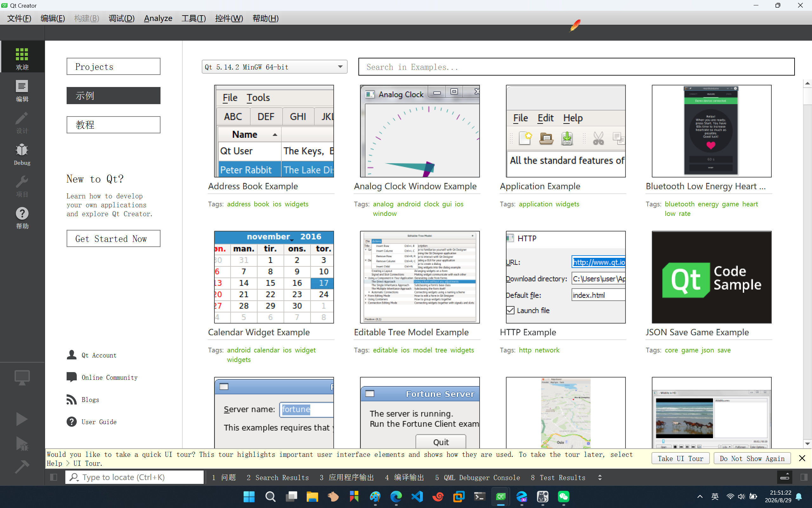This screenshot has width=812, height=508.
Task: Open the Calendar Widget Example thumbnail
Action: (x=274, y=277)
